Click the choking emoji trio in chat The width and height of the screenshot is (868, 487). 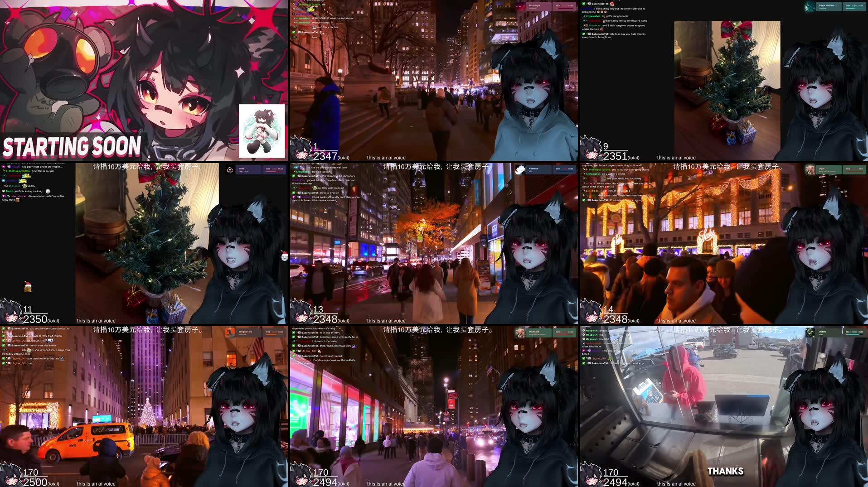point(601,11)
